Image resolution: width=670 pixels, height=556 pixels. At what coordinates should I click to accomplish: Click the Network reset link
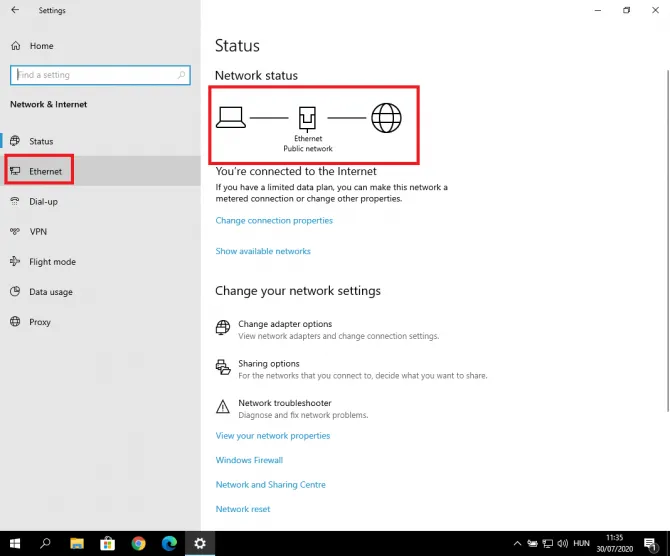point(243,509)
